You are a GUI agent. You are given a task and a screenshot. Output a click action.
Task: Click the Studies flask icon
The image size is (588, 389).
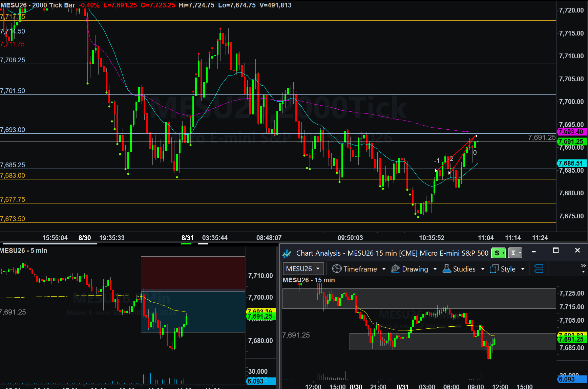[447, 269]
